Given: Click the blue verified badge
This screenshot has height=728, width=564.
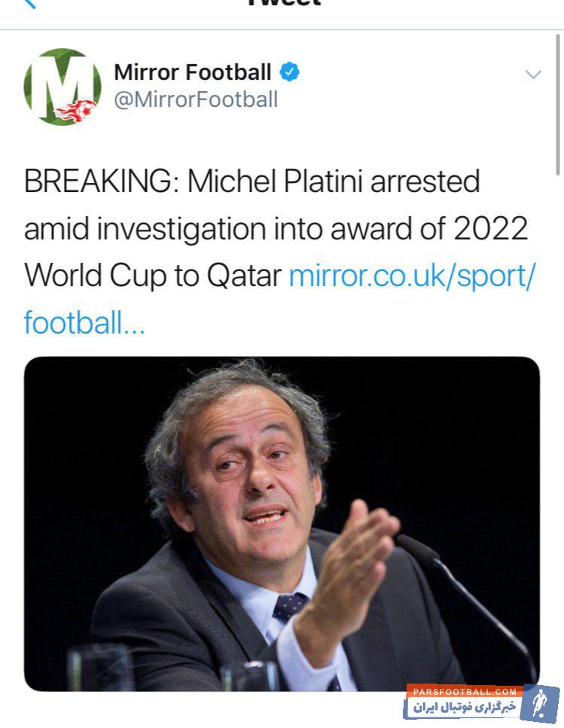Looking at the screenshot, I should (x=290, y=72).
